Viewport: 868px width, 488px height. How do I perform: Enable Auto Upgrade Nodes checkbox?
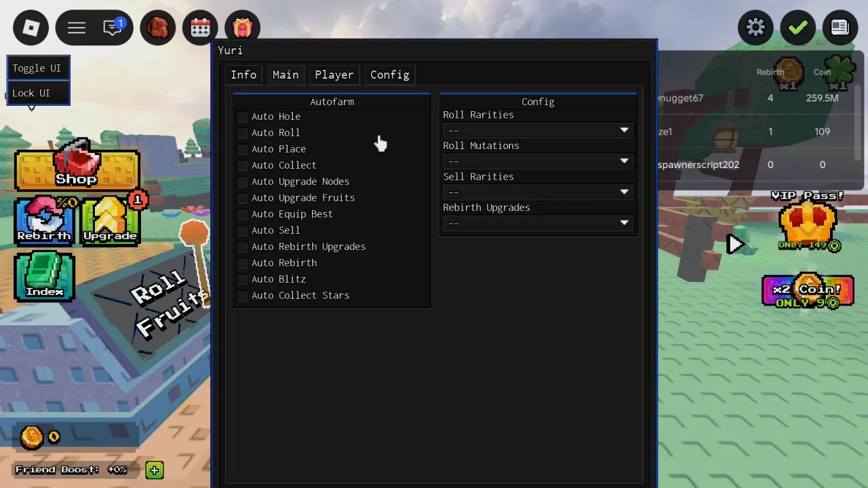(242, 182)
